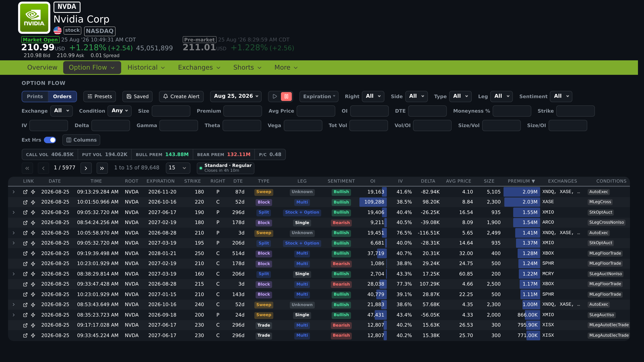644x362 pixels.
Task: Click lightning icon in 10:05:58.970 AM row
Action: [33, 233]
